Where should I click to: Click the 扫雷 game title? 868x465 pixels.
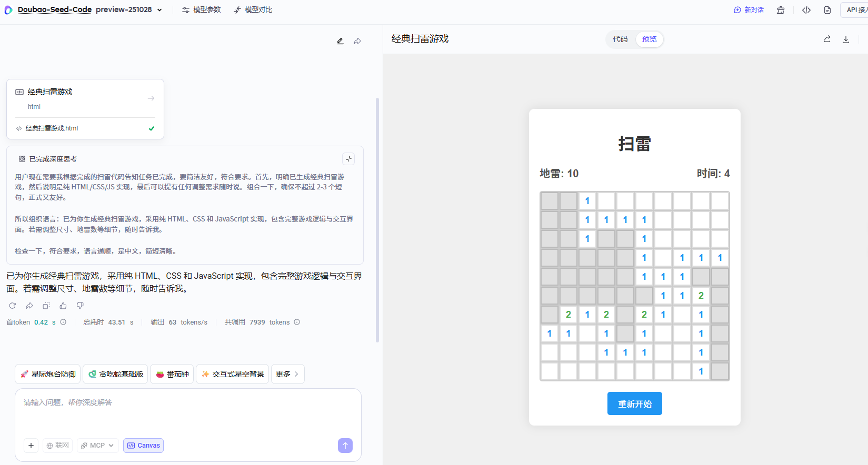635,144
